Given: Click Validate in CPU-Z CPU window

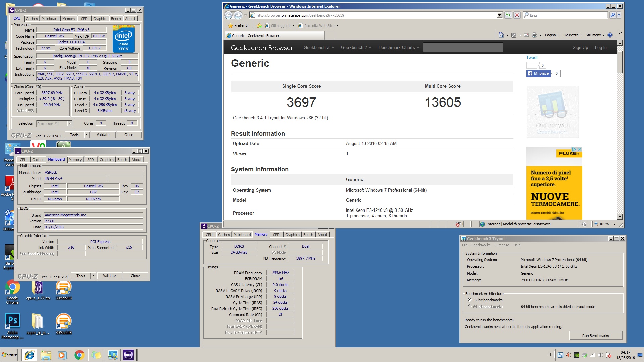Looking at the screenshot, I should 103,135.
